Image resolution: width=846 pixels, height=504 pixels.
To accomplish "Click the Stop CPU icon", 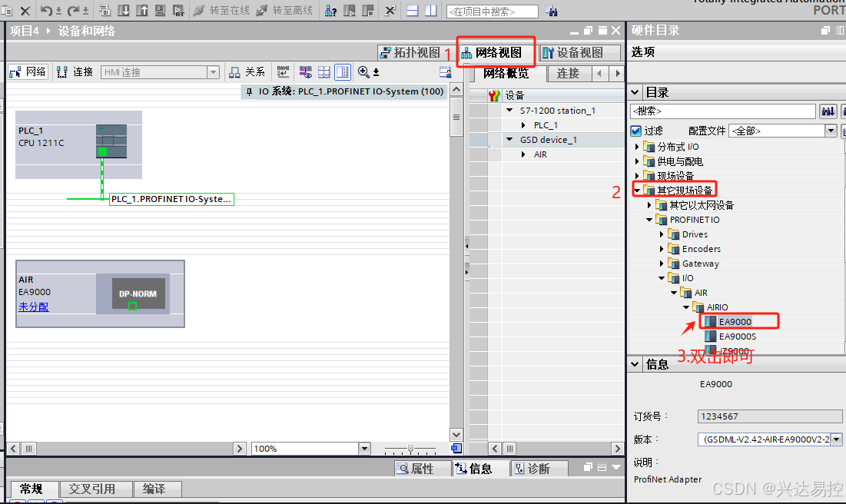I will pyautogui.click(x=368, y=10).
